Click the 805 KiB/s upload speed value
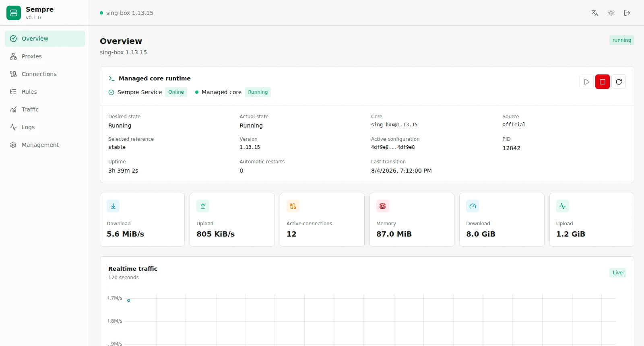The image size is (644, 346). (215, 234)
